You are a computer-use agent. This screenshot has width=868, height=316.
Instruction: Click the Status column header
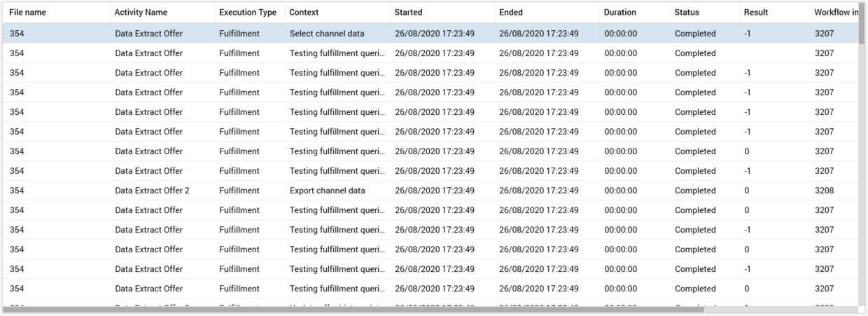[x=687, y=13]
